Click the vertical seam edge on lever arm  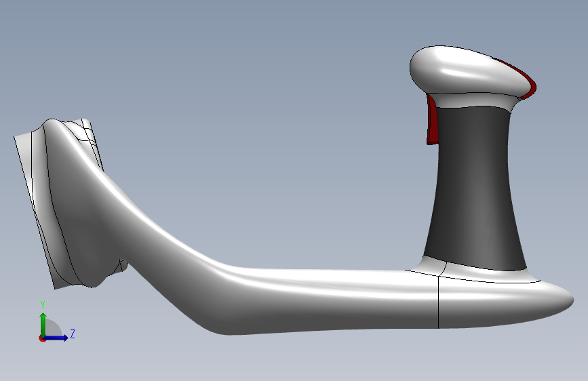coord(439,302)
